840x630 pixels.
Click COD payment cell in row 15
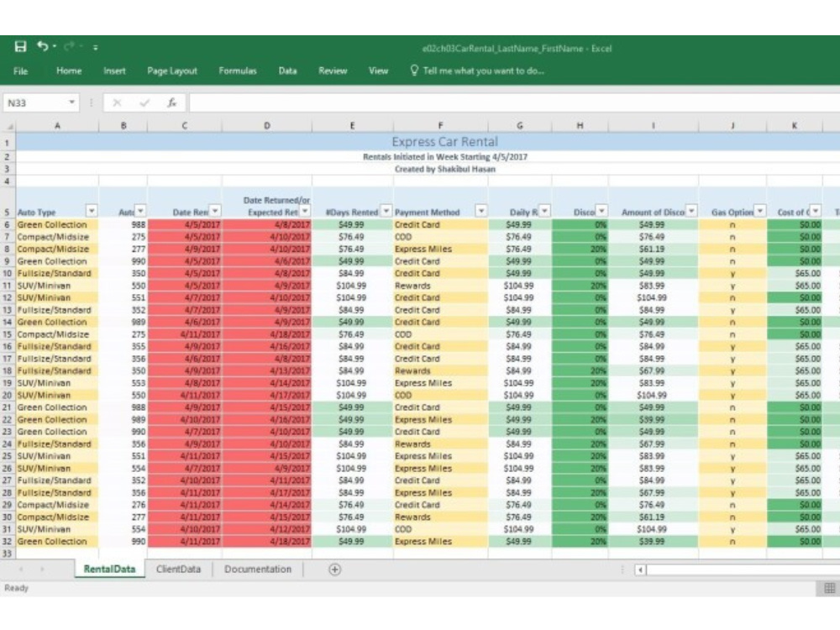click(x=440, y=334)
